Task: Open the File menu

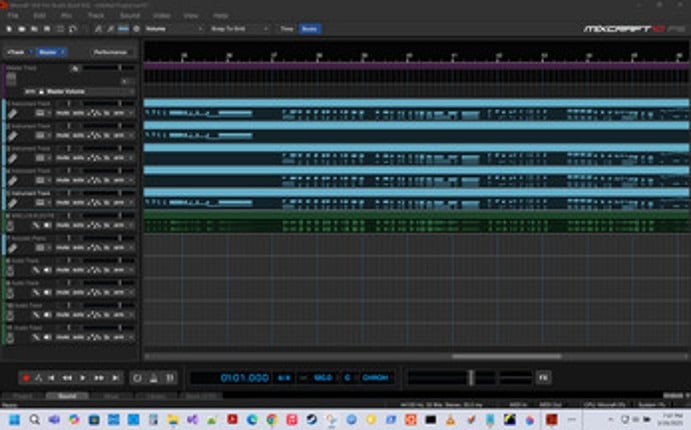Action: click(13, 17)
